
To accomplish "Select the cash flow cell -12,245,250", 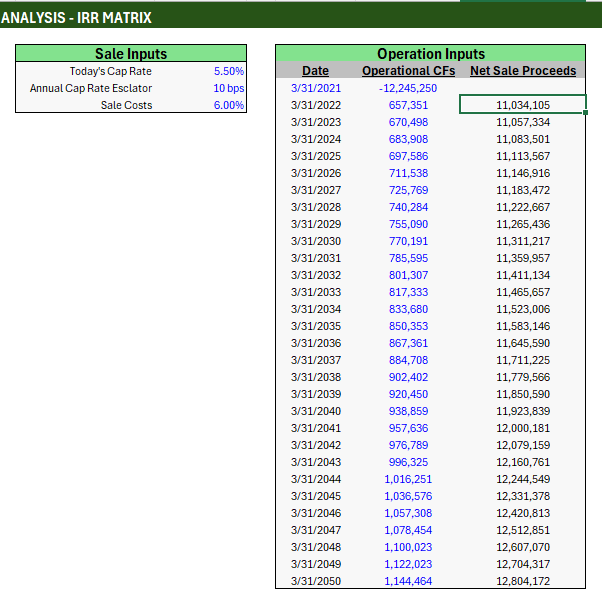I will pyautogui.click(x=408, y=88).
